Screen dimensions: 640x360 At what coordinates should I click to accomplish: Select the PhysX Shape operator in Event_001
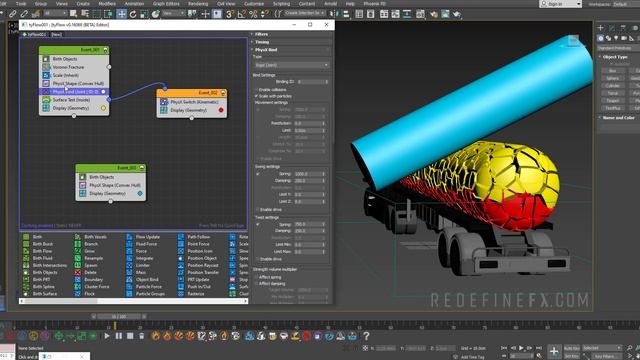point(74,83)
